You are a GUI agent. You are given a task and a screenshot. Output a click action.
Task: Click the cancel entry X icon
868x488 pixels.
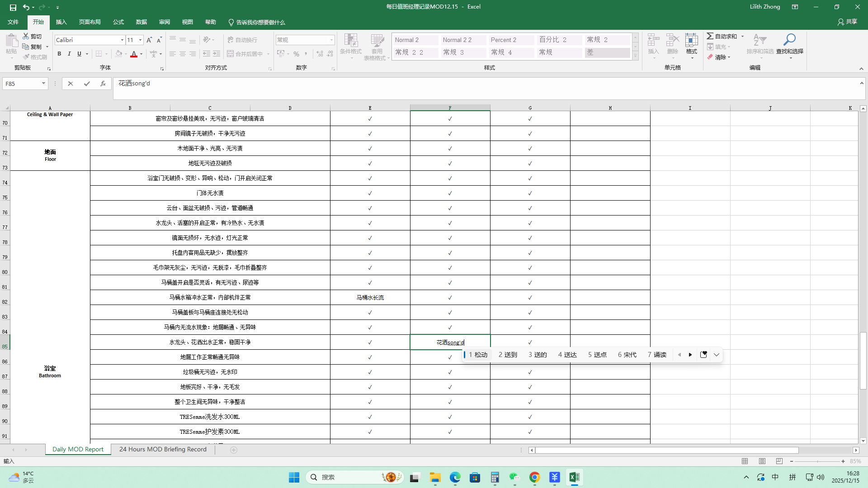click(70, 84)
